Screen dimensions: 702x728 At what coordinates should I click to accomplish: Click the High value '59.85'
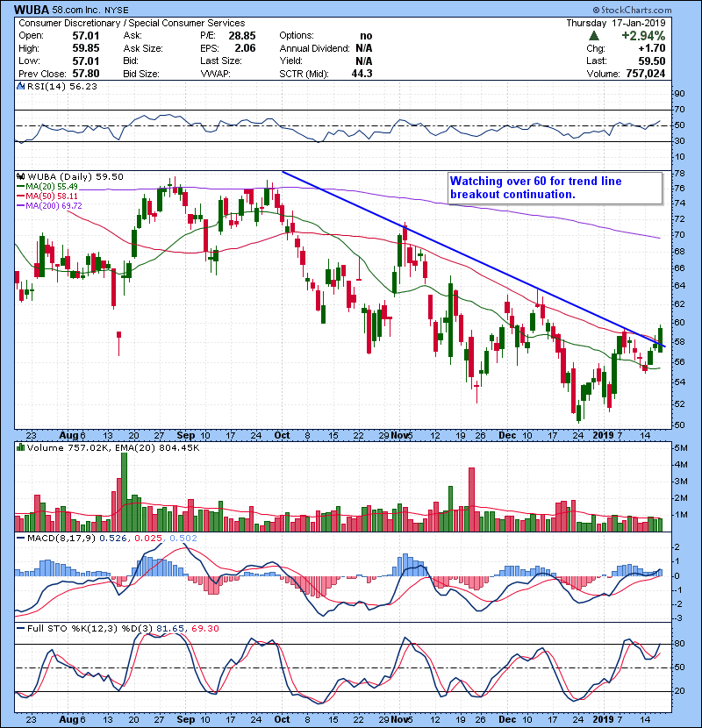pos(86,48)
